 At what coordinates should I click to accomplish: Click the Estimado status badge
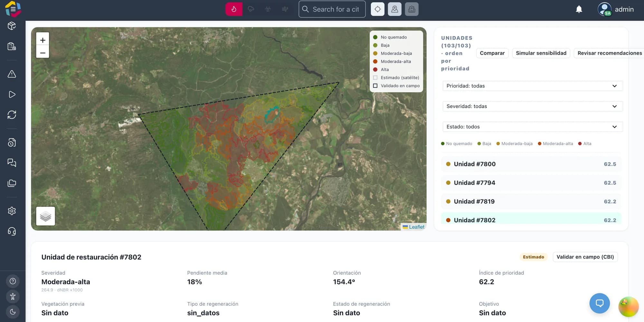tap(533, 257)
